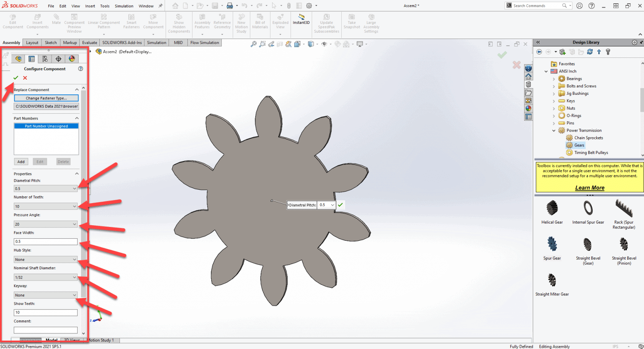The image size is (644, 349).
Task: Select Straight Miter Gear thumbnail
Action: (552, 280)
